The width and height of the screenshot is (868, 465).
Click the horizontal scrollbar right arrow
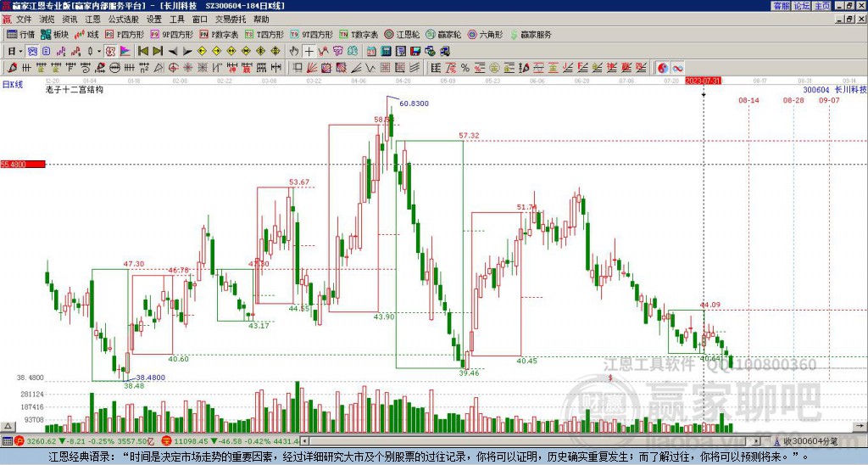[756, 441]
